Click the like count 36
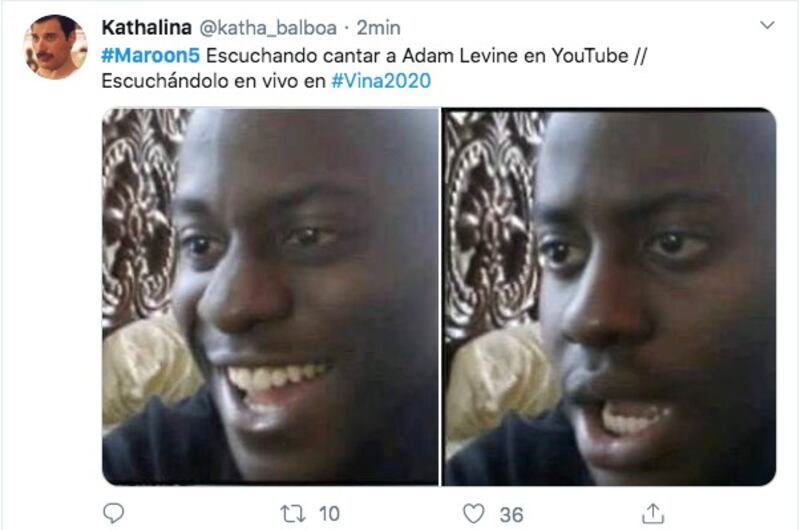 [x=511, y=515]
